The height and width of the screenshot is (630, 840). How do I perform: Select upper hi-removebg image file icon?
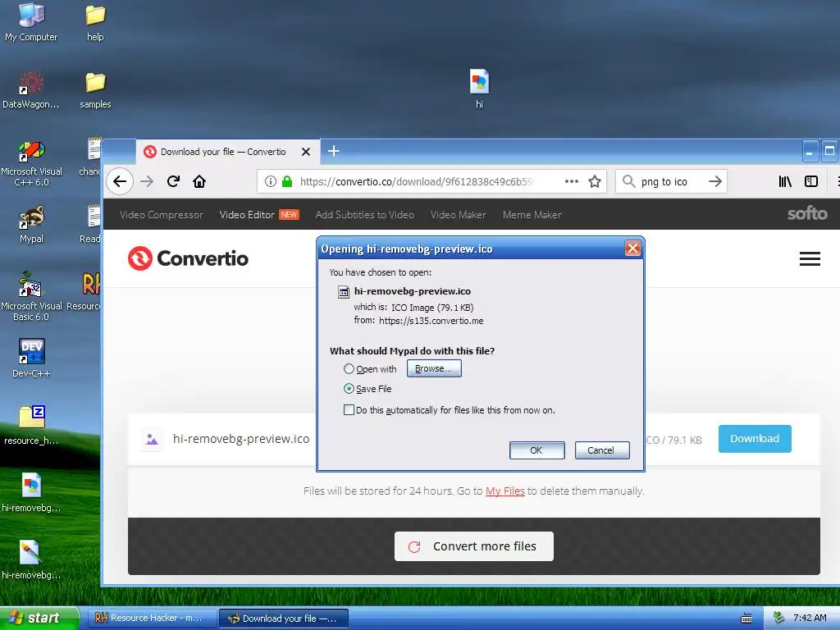[x=31, y=492]
